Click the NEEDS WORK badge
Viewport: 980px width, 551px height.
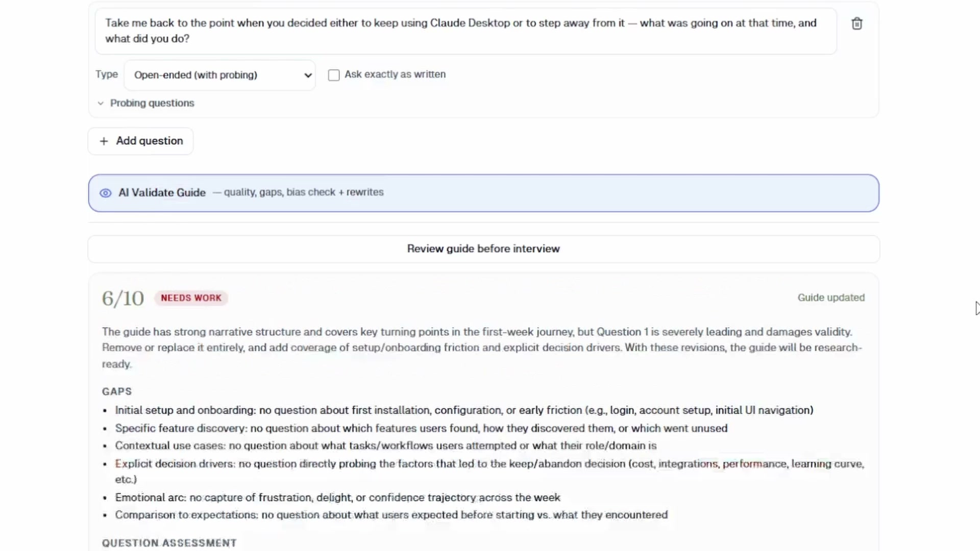pos(191,298)
